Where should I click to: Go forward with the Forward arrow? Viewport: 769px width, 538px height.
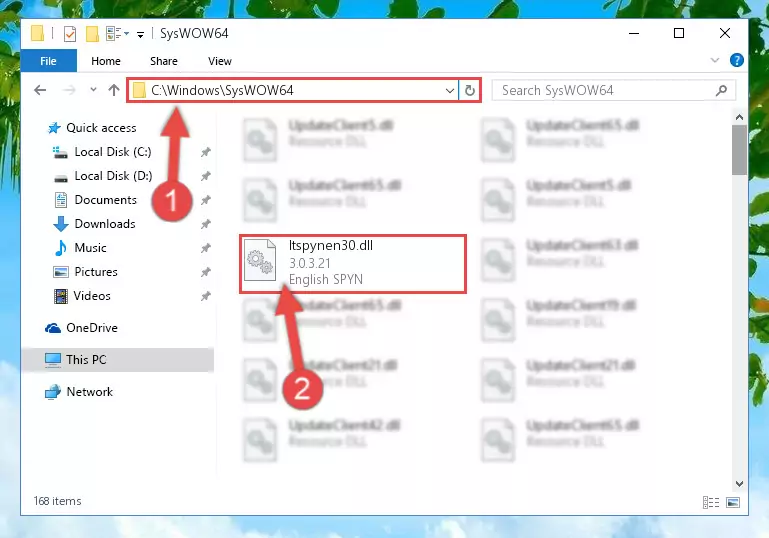point(69,90)
